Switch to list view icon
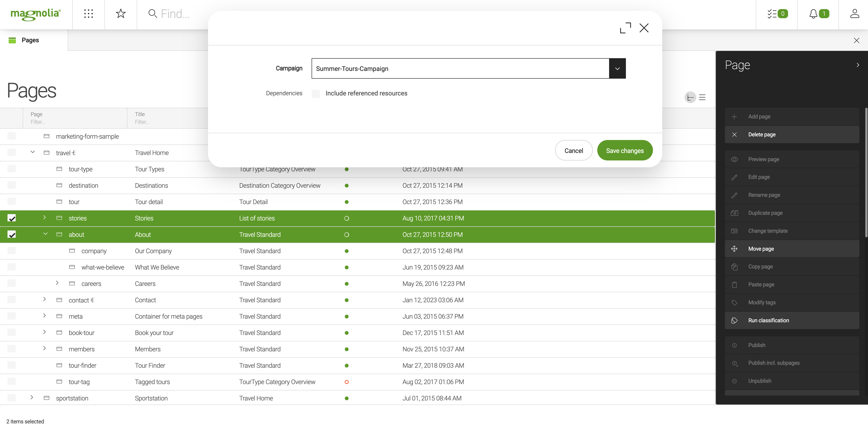Screen dimensions: 868x435 click(702, 97)
